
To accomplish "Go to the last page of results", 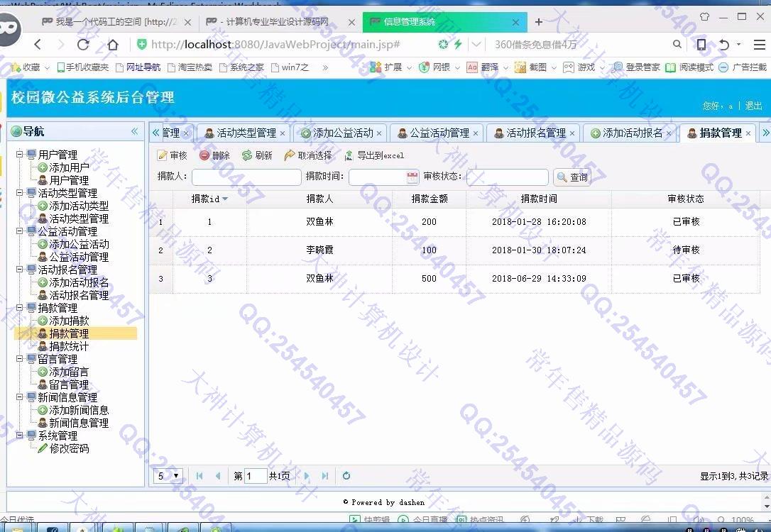I will (325, 475).
